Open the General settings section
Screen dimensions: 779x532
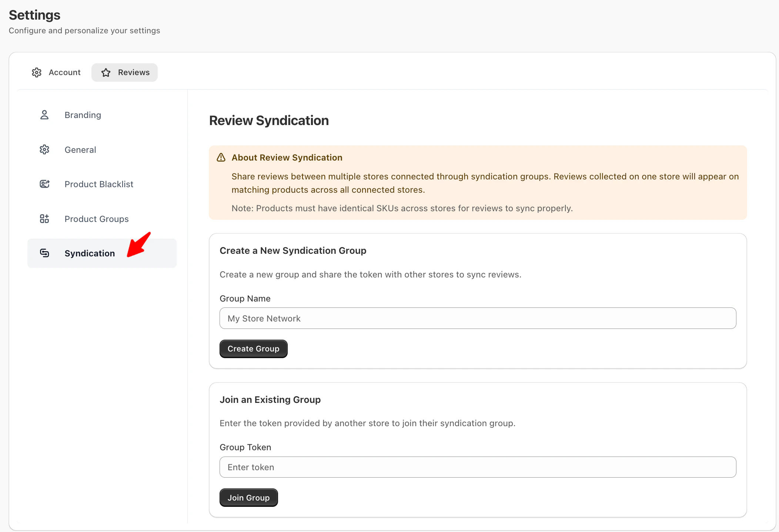point(80,150)
